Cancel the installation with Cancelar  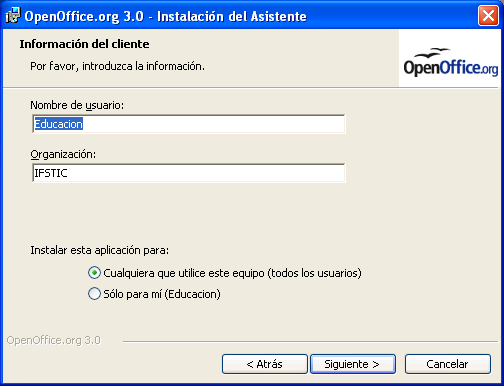tap(448, 364)
